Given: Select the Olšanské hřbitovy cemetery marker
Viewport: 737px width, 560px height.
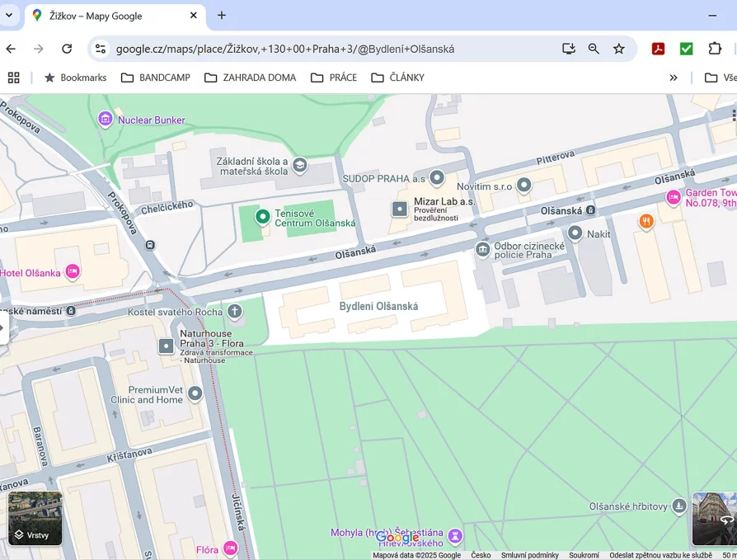Looking at the screenshot, I should pos(678,506).
